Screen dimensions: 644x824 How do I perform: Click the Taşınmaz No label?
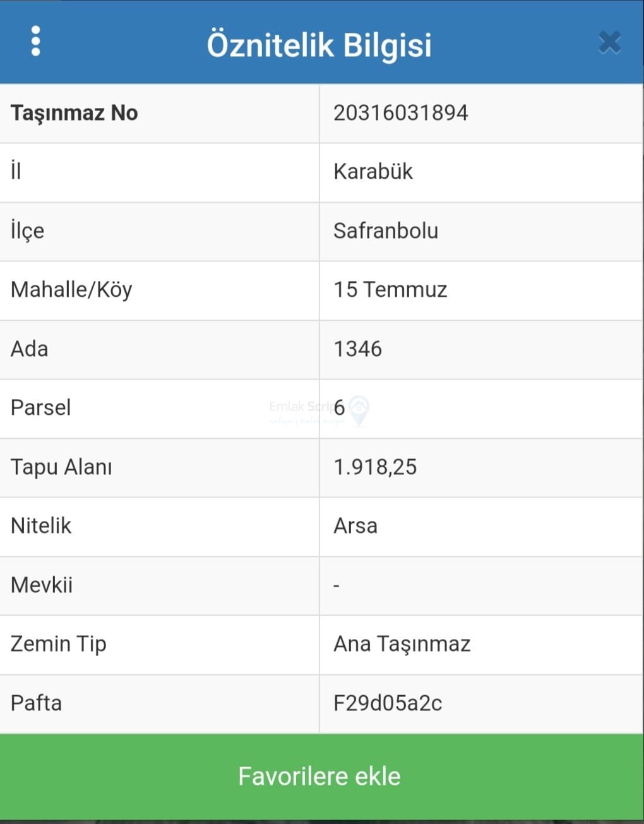75,113
